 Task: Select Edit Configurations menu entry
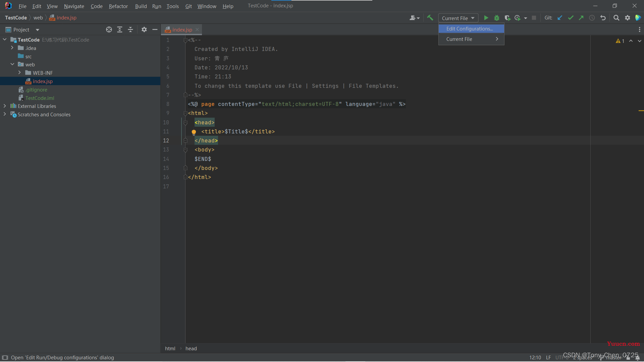470,29
